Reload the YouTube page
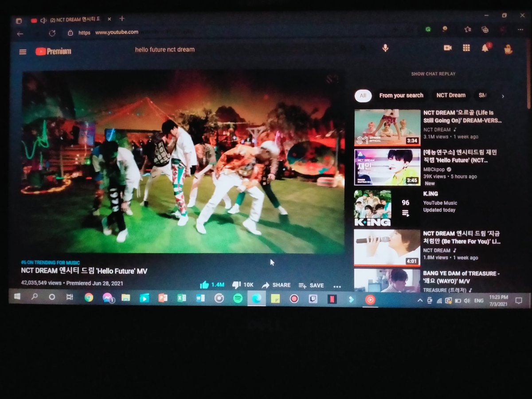 (x=52, y=33)
